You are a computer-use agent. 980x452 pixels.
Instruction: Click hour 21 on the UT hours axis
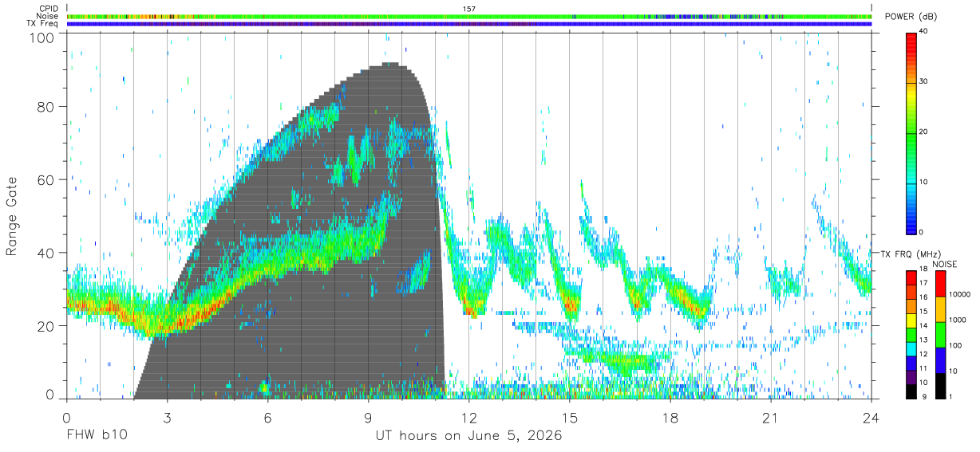771,418
